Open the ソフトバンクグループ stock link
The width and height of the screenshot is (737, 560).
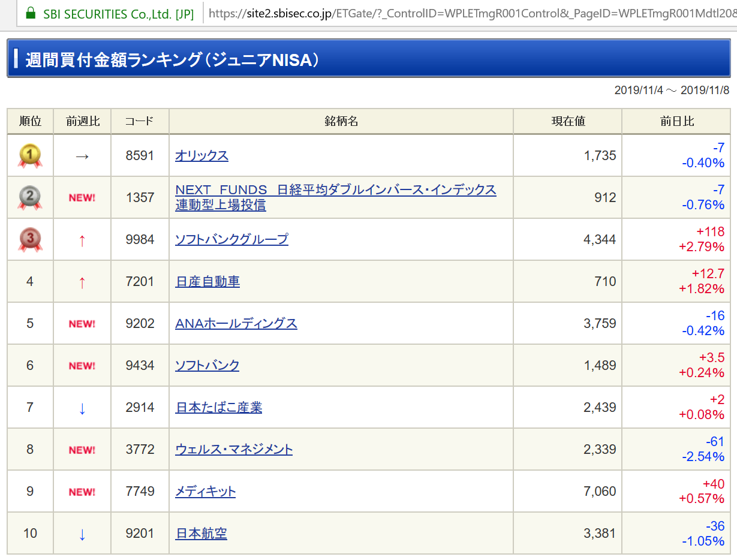[x=231, y=240]
